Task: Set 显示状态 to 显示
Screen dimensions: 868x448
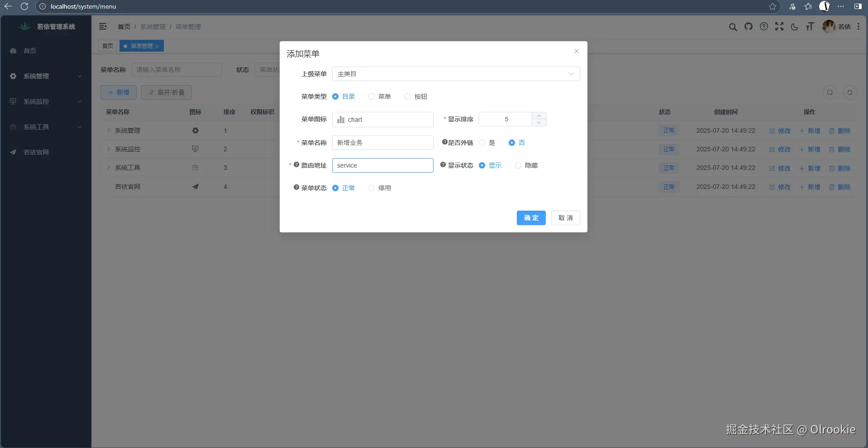Action: coord(490,165)
